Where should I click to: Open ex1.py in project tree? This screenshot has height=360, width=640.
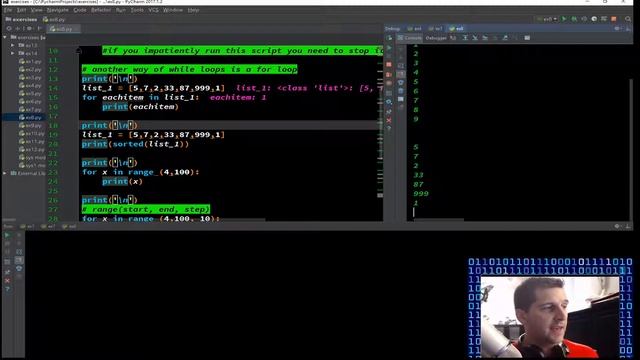coord(30,62)
